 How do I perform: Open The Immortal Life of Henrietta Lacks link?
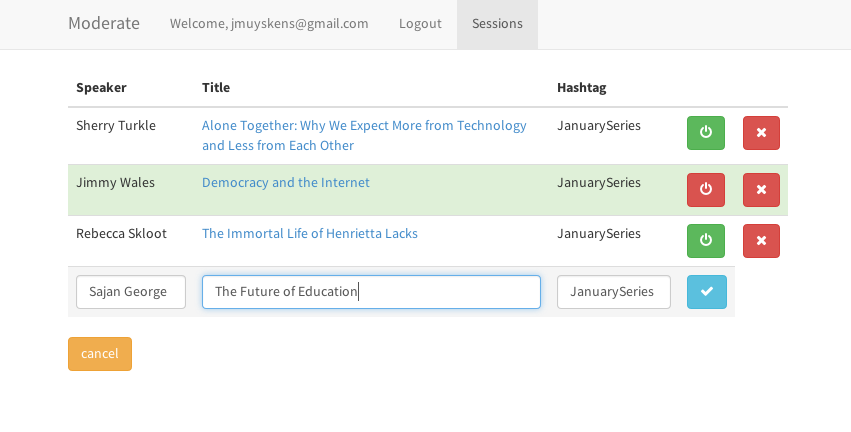click(310, 234)
